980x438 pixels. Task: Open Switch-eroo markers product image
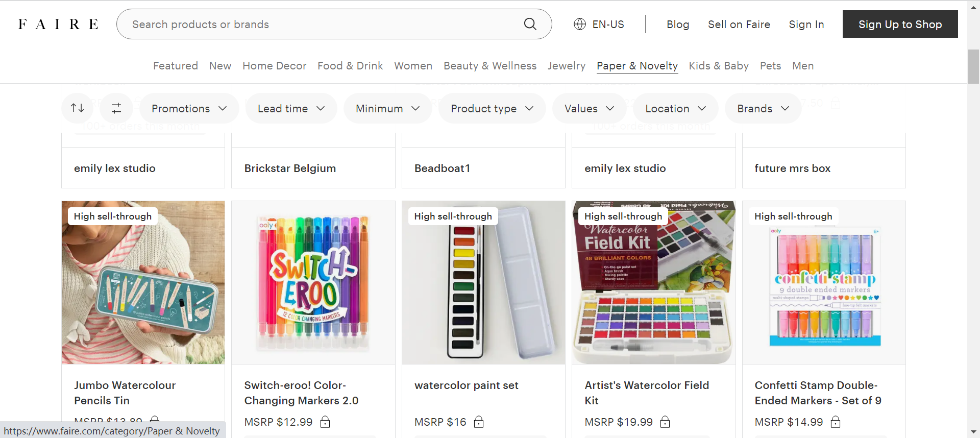click(x=313, y=282)
